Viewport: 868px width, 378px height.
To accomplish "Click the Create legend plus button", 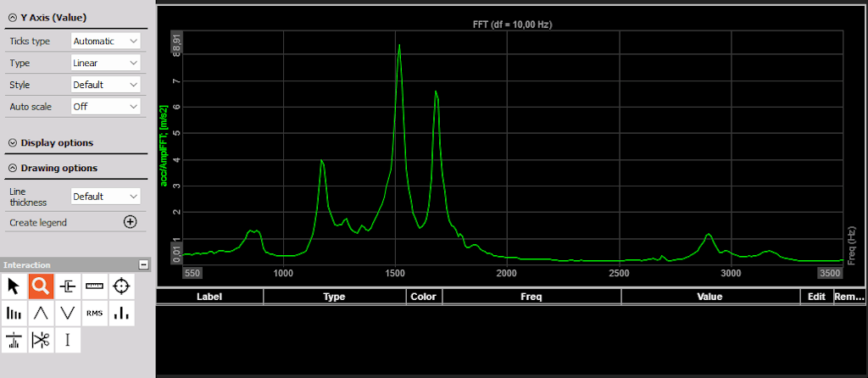I will click(x=130, y=222).
